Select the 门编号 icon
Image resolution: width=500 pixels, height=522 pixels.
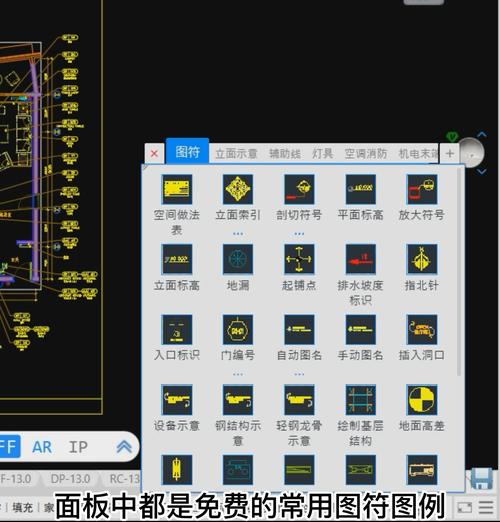tap(238, 329)
